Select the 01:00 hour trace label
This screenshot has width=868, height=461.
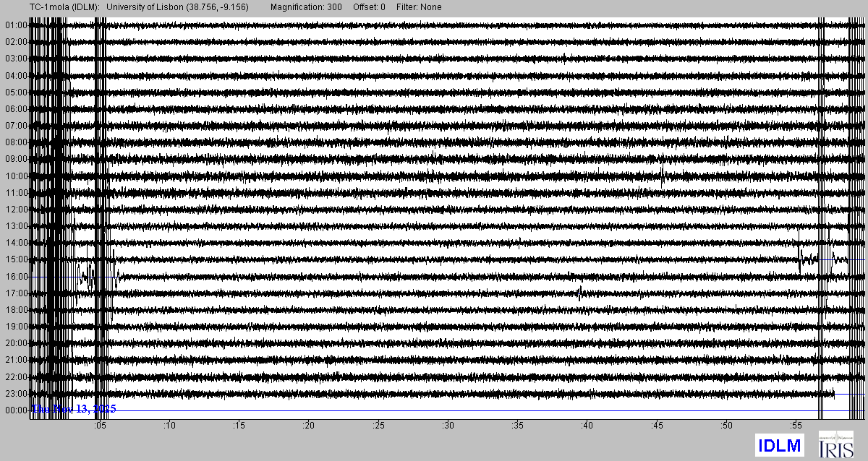15,25
